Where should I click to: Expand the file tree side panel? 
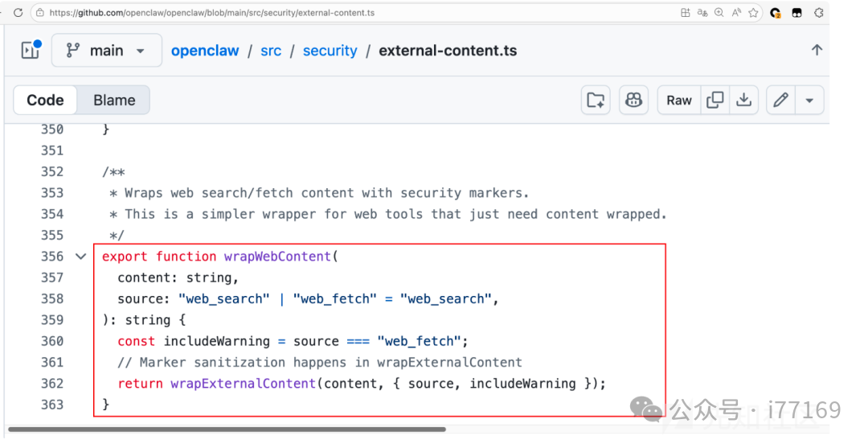click(x=31, y=50)
